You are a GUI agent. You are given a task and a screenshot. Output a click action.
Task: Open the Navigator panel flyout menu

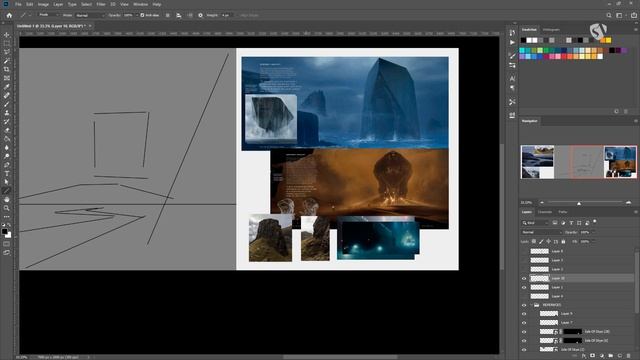pyautogui.click(x=636, y=121)
